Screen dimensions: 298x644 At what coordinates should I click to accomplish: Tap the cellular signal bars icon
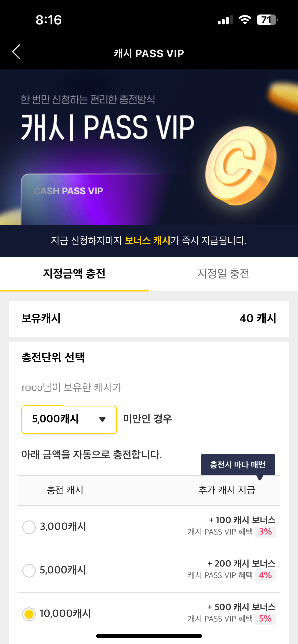[x=225, y=20]
